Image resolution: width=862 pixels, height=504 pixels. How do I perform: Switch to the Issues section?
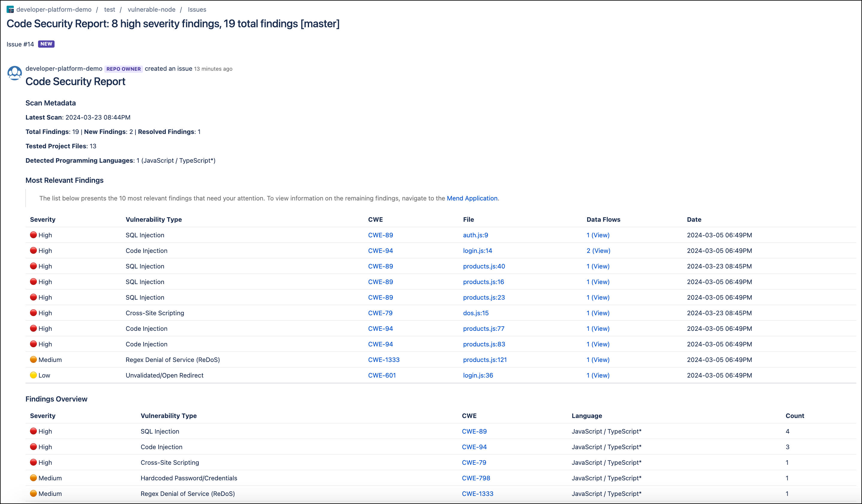pos(197,10)
